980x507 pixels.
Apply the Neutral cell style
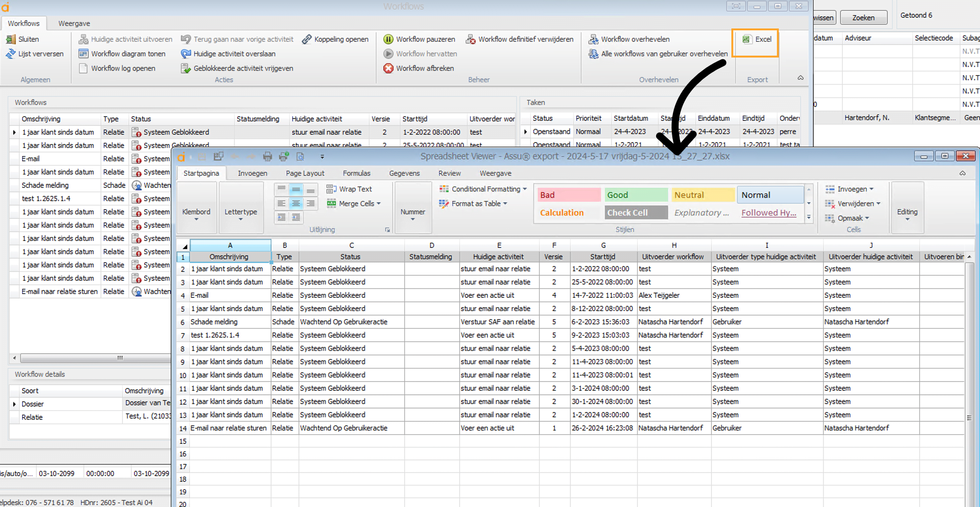[703, 195]
